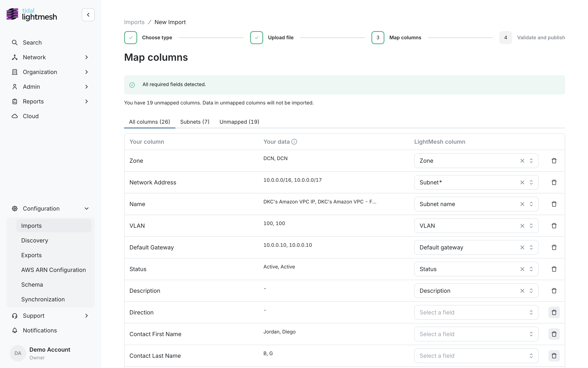Image resolution: width=588 pixels, height=368 pixels.
Task: Delete the Default Gateway row
Action: [554, 247]
